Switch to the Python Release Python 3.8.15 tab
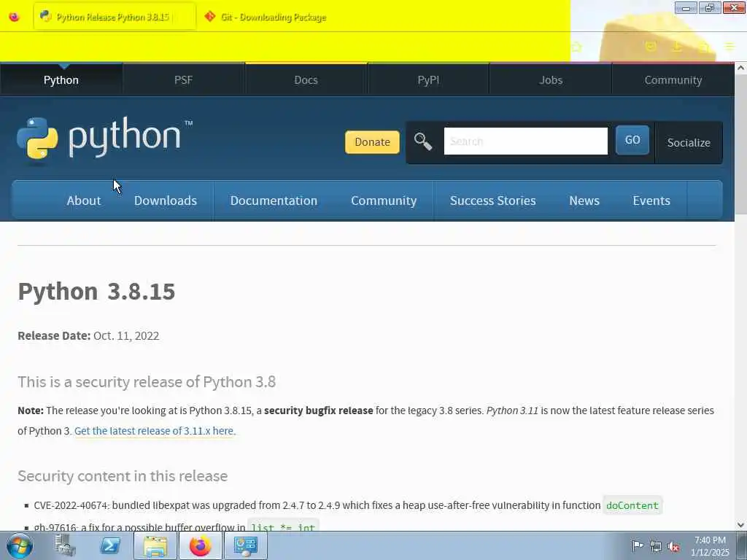 [115, 17]
